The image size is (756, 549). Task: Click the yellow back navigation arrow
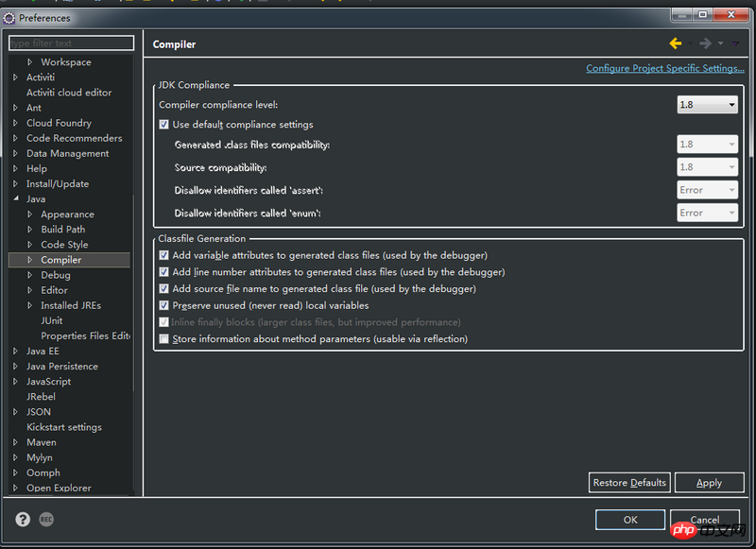coord(676,43)
